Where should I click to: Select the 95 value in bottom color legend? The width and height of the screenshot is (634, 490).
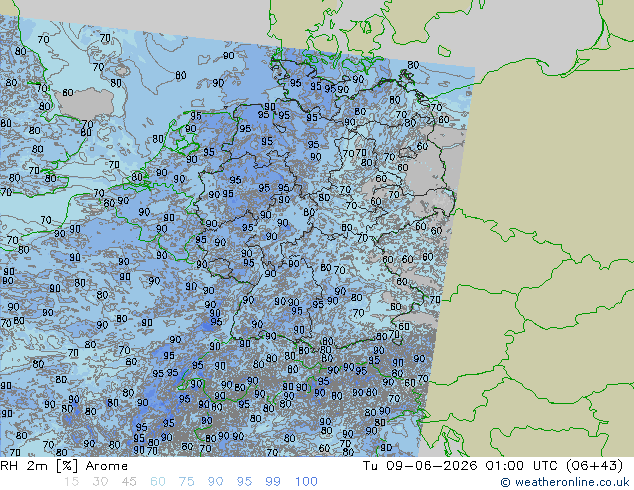244,482
